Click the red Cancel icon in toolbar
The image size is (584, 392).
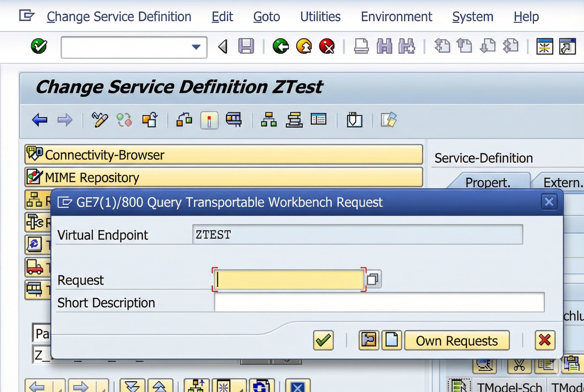tap(327, 46)
